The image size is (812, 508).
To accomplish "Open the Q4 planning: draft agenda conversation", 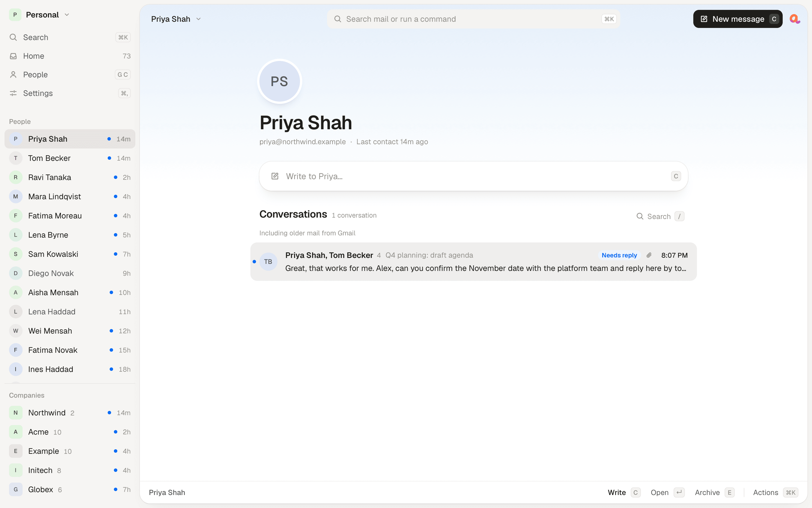I will pos(473,262).
